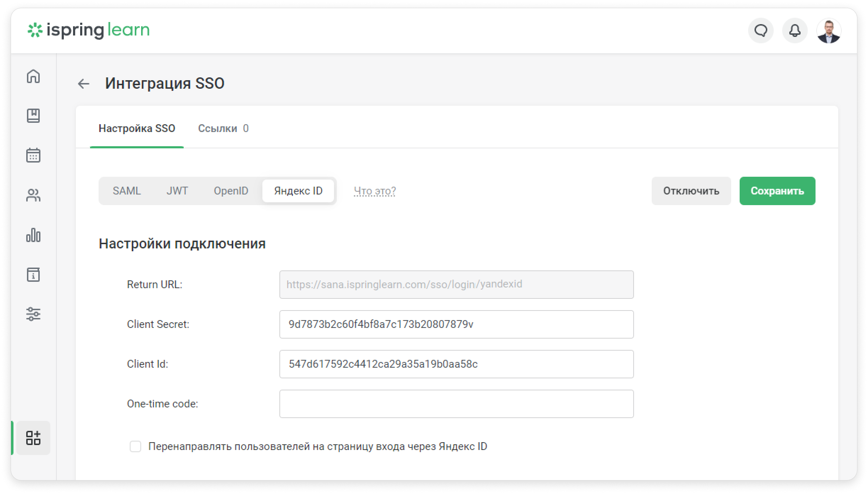Open notifications bell icon
Viewport: 868px width, 494px height.
coord(795,31)
